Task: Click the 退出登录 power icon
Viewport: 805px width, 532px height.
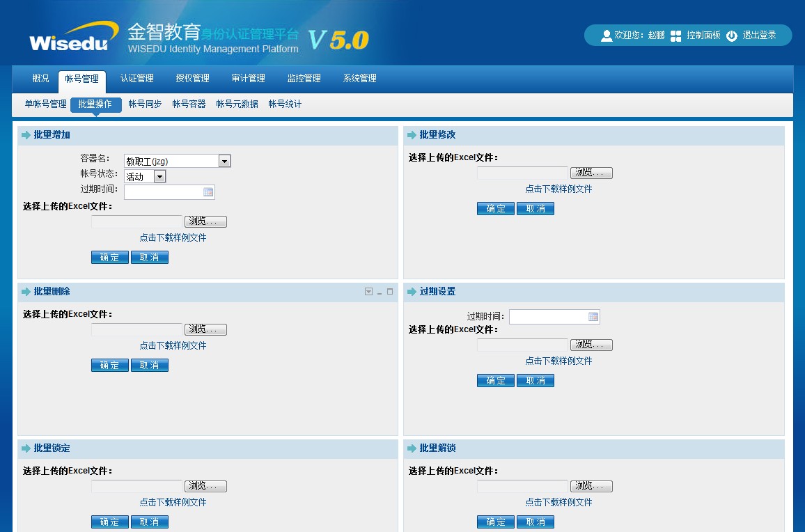Action: pyautogui.click(x=731, y=36)
